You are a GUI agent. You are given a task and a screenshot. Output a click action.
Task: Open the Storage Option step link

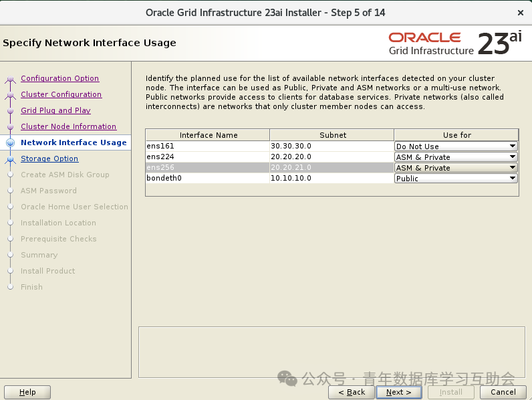49,159
